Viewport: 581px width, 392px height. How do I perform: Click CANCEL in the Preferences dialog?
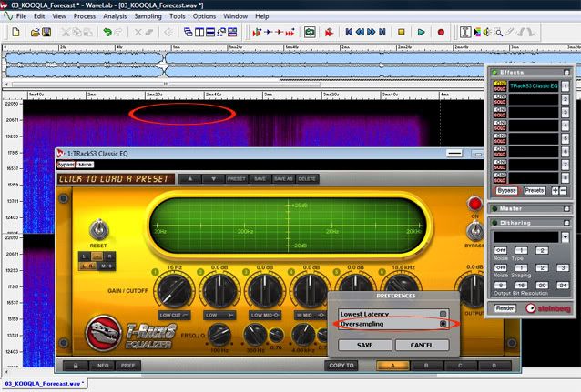(422, 345)
